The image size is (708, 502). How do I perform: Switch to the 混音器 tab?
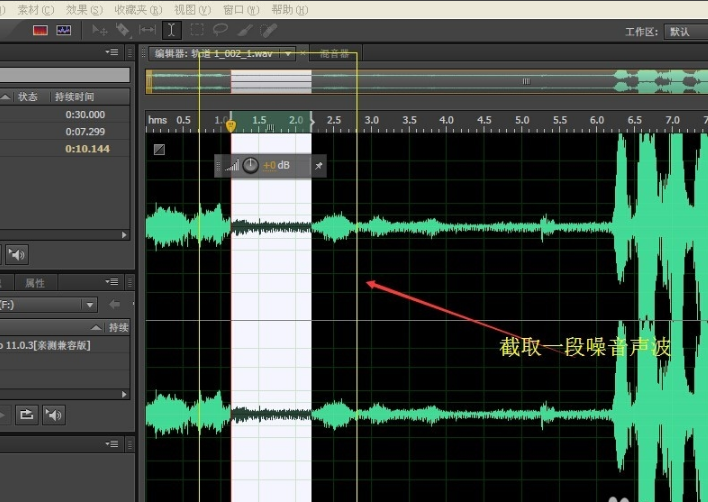pyautogui.click(x=334, y=53)
